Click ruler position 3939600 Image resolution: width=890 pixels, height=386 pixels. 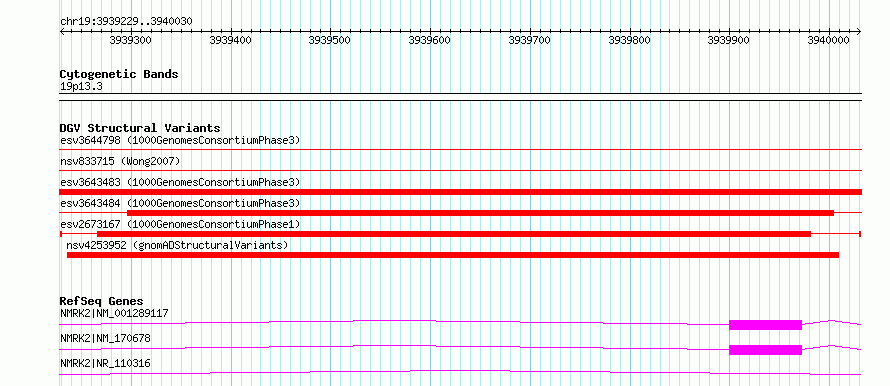click(x=431, y=40)
